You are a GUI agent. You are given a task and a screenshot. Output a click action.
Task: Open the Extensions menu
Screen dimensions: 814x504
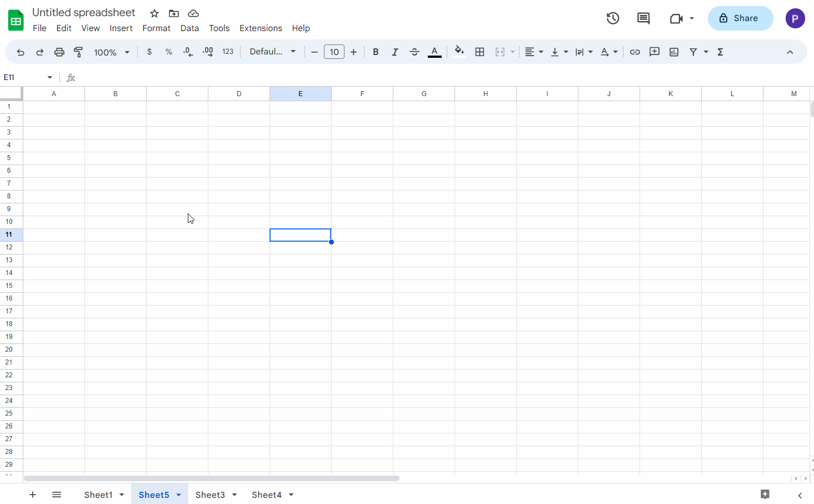pos(261,28)
